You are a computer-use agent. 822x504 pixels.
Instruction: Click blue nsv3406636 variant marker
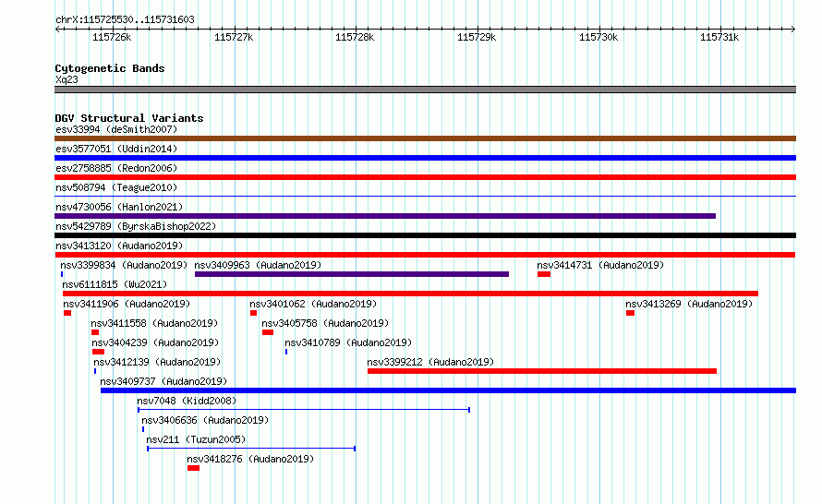point(143,429)
